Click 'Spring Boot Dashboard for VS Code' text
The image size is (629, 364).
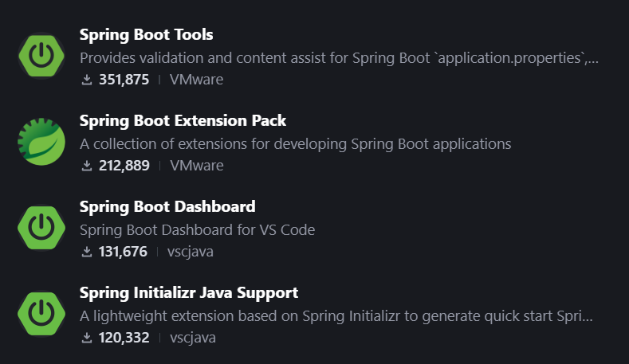[197, 230]
